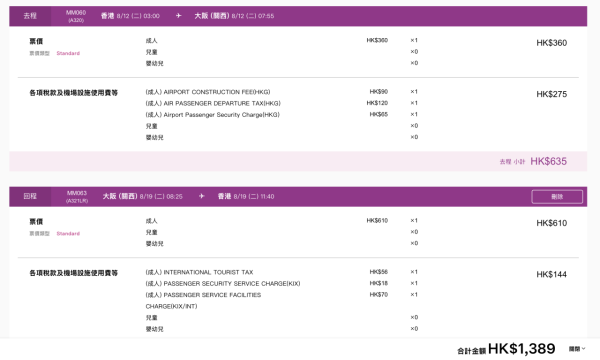Select the 回程 label in the header
This screenshot has height=360, width=600.
30,196
